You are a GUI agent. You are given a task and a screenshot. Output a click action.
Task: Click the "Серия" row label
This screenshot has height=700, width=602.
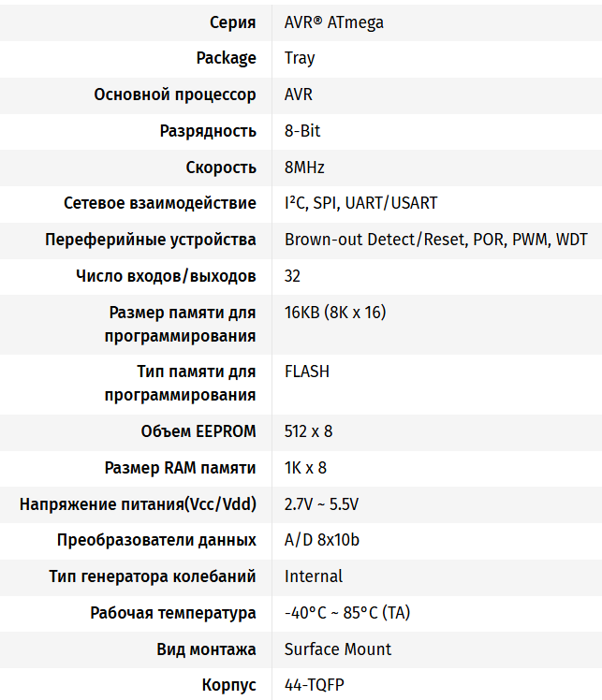point(230,22)
